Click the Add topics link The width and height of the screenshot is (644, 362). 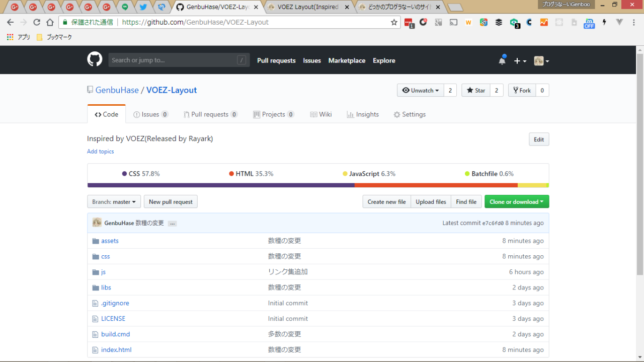[101, 152]
